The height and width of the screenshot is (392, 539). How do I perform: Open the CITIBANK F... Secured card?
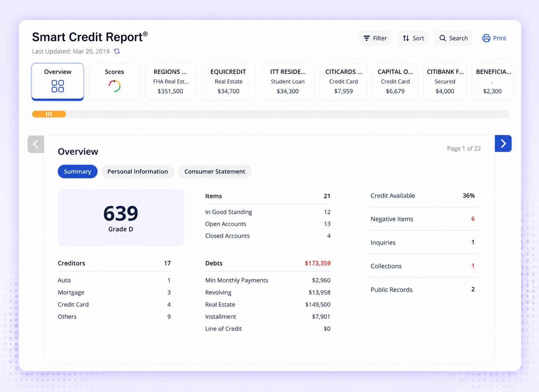click(x=445, y=82)
